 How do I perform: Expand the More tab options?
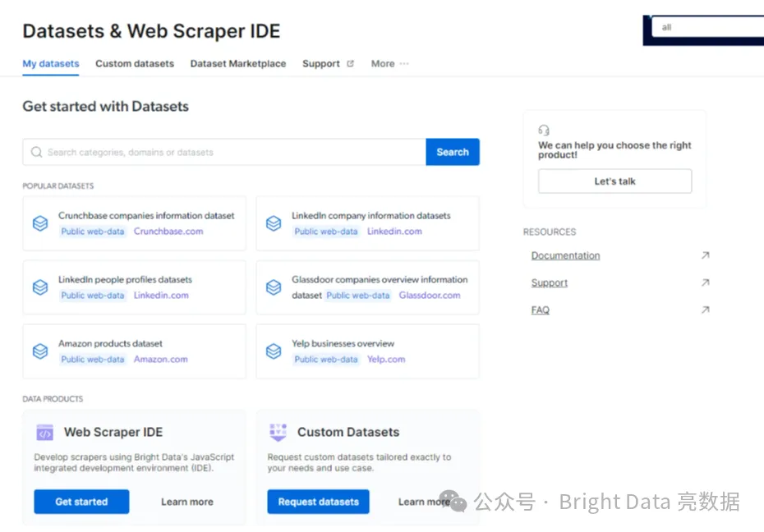point(389,64)
